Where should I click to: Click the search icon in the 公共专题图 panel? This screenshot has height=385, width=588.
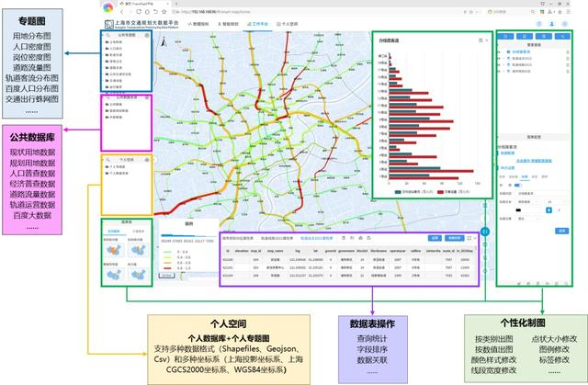point(108,35)
